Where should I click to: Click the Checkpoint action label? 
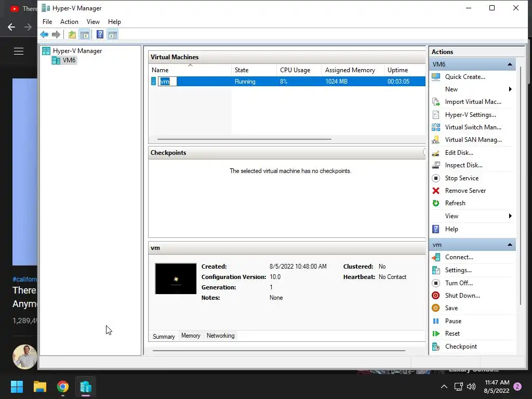click(461, 347)
